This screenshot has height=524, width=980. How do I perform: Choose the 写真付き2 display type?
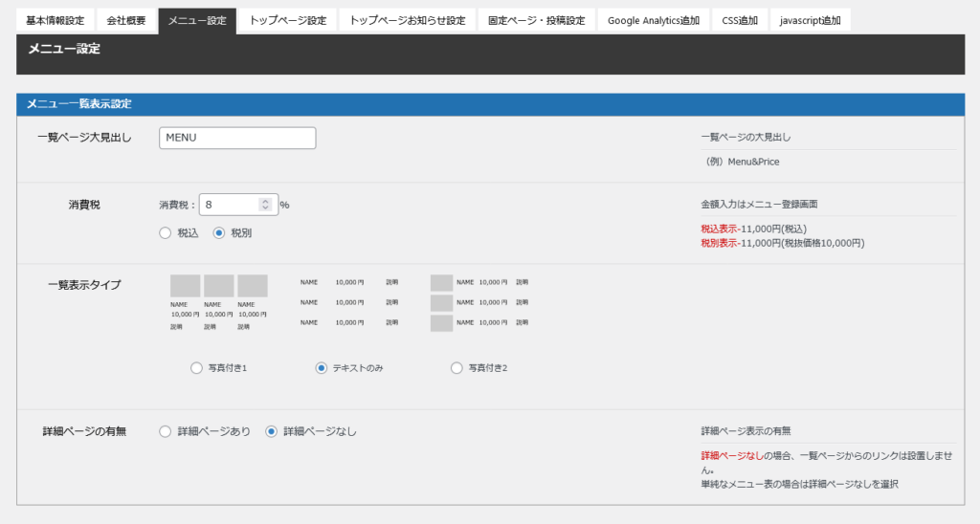[x=457, y=367]
